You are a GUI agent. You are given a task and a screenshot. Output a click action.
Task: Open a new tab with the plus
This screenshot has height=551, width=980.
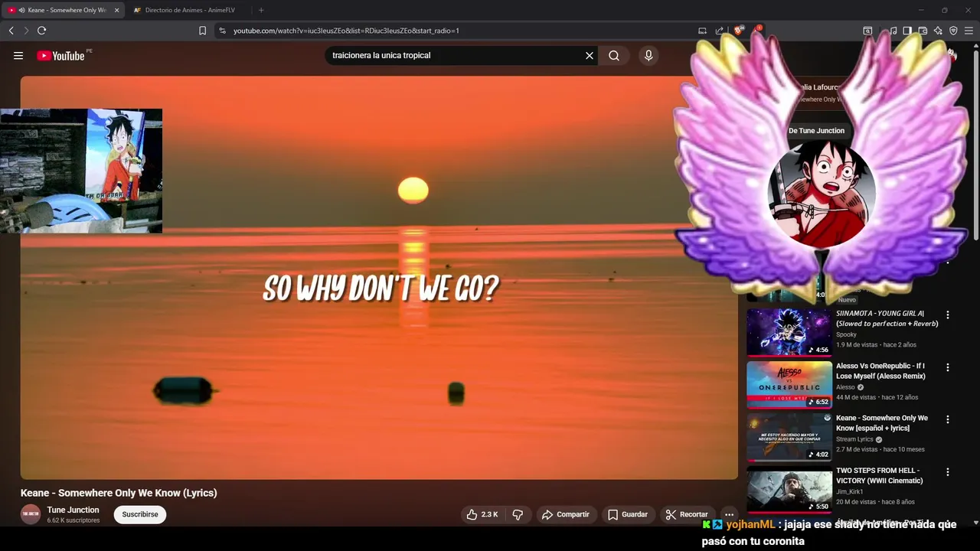(x=261, y=10)
